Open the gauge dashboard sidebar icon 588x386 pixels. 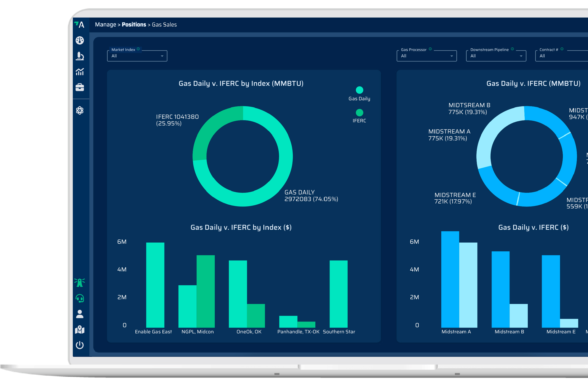pos(80,40)
